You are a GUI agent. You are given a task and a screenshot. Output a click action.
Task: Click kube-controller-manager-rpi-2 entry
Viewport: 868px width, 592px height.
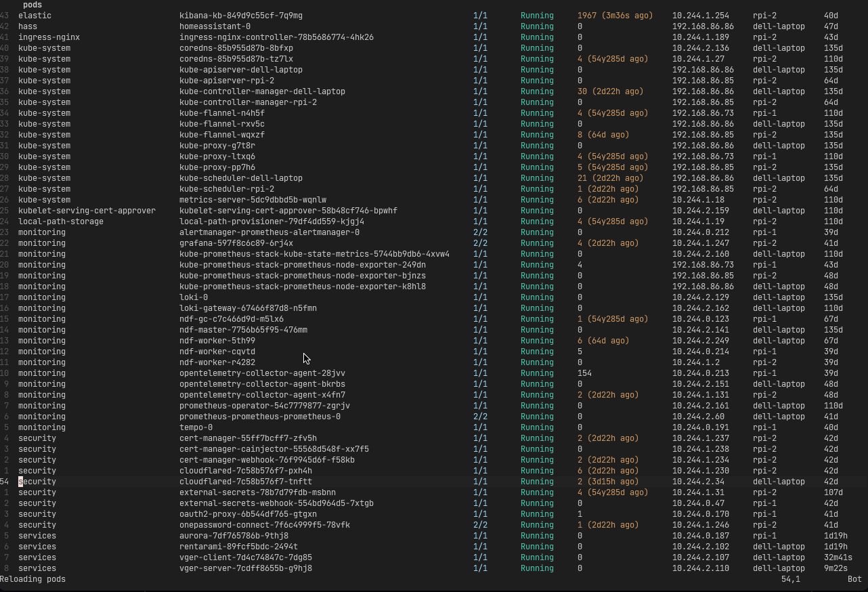point(248,102)
